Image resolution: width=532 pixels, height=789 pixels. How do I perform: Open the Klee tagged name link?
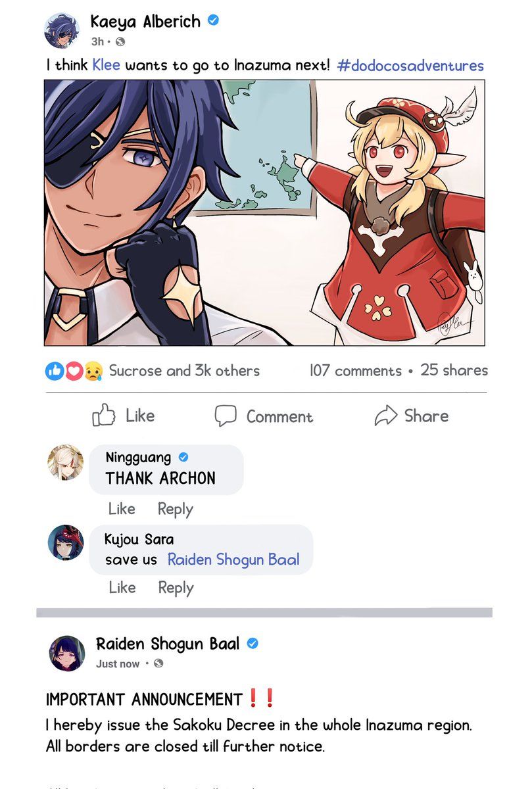pos(107,65)
